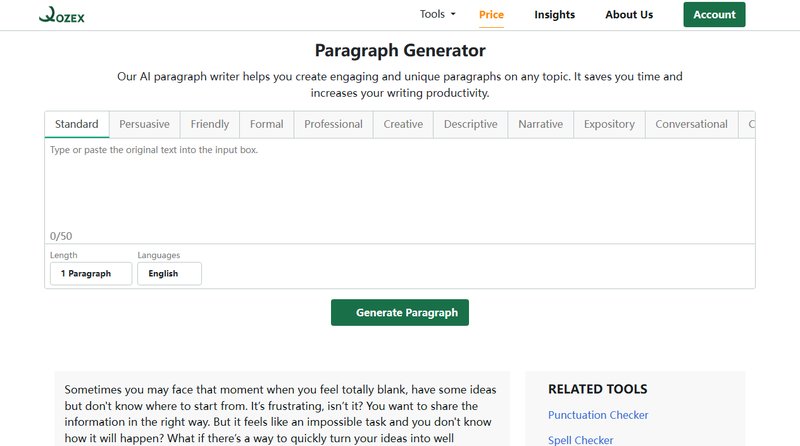This screenshot has width=800, height=446.
Task: Choose the Friendly writing style tab
Action: click(x=210, y=124)
